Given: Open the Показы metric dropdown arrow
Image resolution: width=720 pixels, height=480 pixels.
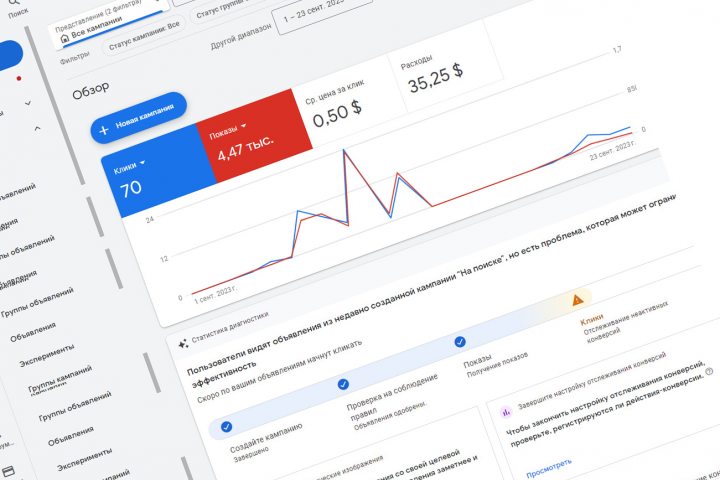Looking at the screenshot, I should pyautogui.click(x=244, y=125).
